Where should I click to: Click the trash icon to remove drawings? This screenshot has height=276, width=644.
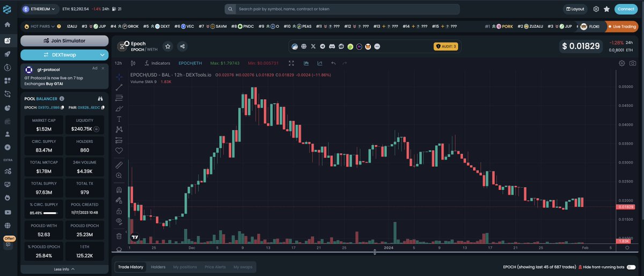pos(119,235)
